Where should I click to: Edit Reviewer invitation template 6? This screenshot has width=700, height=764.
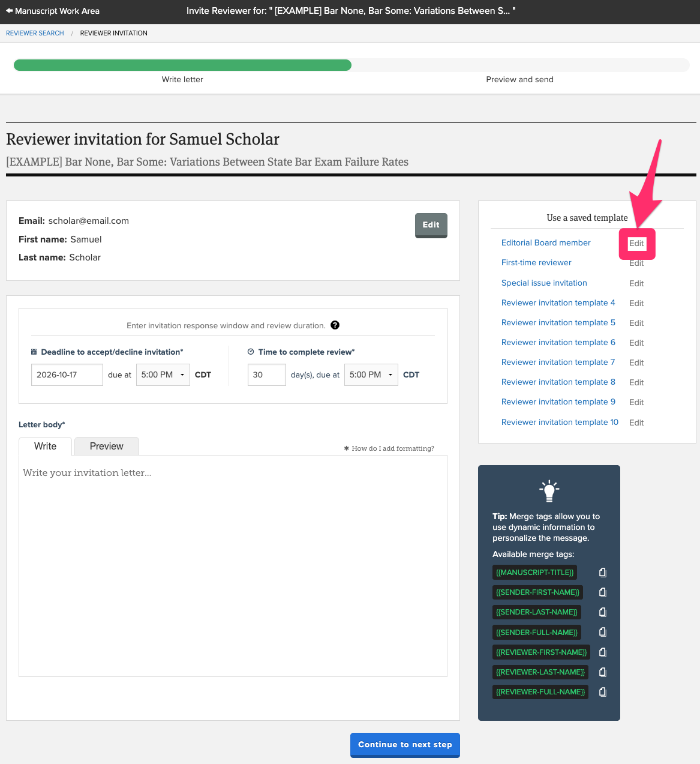[x=636, y=343]
